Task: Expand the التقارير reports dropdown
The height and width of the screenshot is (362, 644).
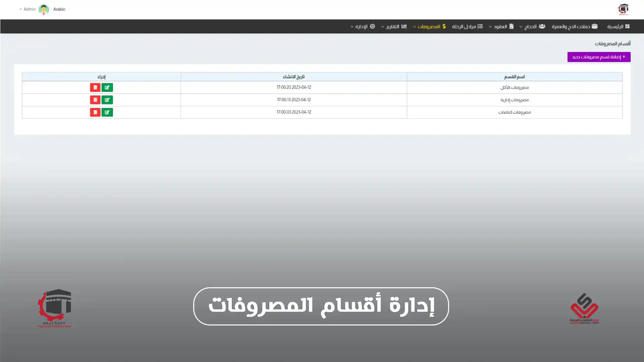Action: pos(394,26)
